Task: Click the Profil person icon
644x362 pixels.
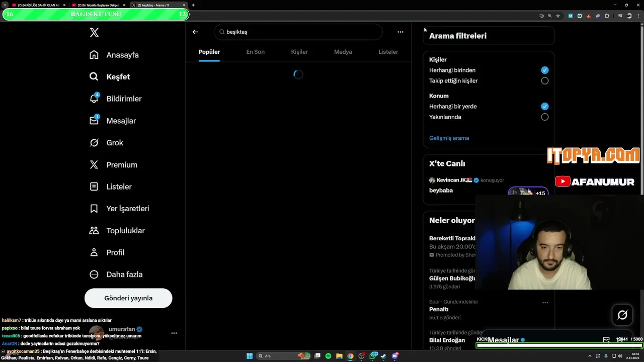Action: (x=94, y=252)
